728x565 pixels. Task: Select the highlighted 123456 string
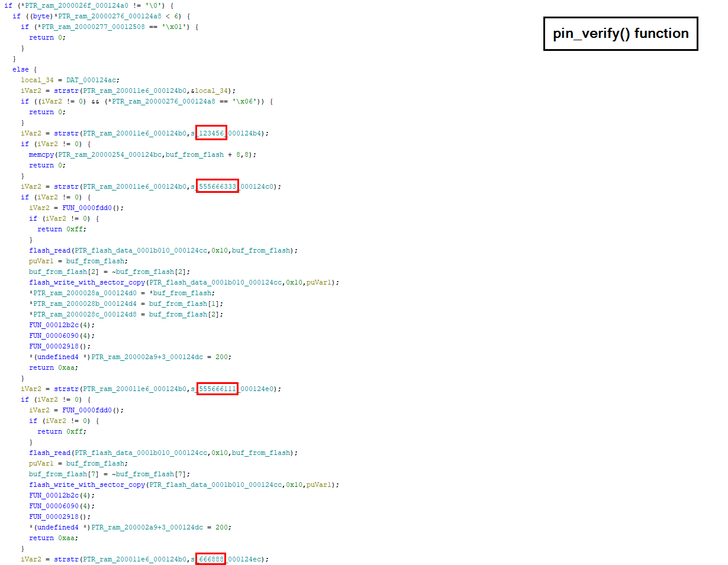tap(211, 133)
